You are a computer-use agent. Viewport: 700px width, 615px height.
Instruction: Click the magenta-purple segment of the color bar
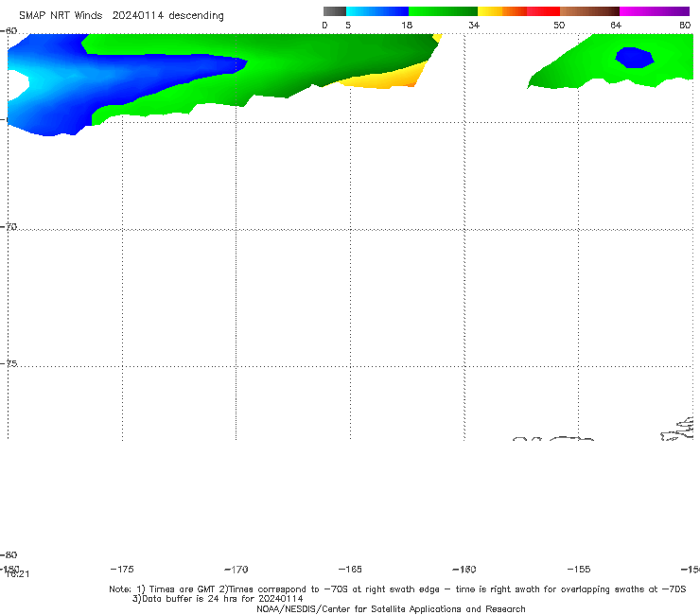[x=655, y=11]
